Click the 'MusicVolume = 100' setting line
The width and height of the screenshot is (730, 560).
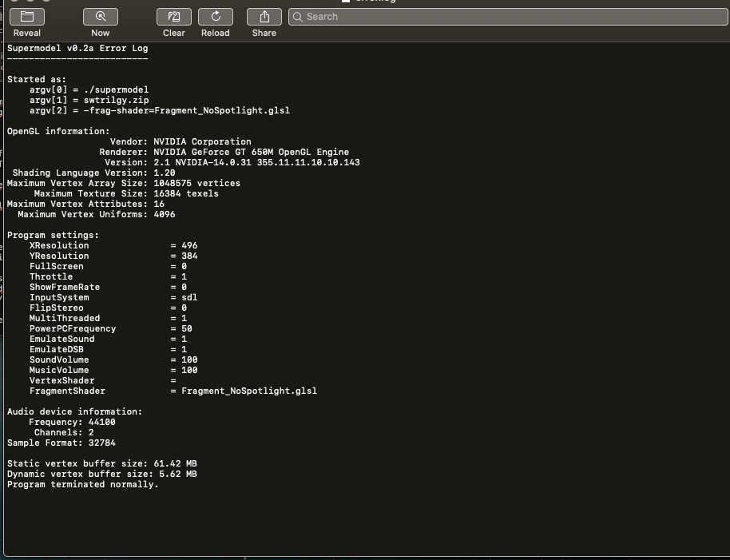coord(113,370)
